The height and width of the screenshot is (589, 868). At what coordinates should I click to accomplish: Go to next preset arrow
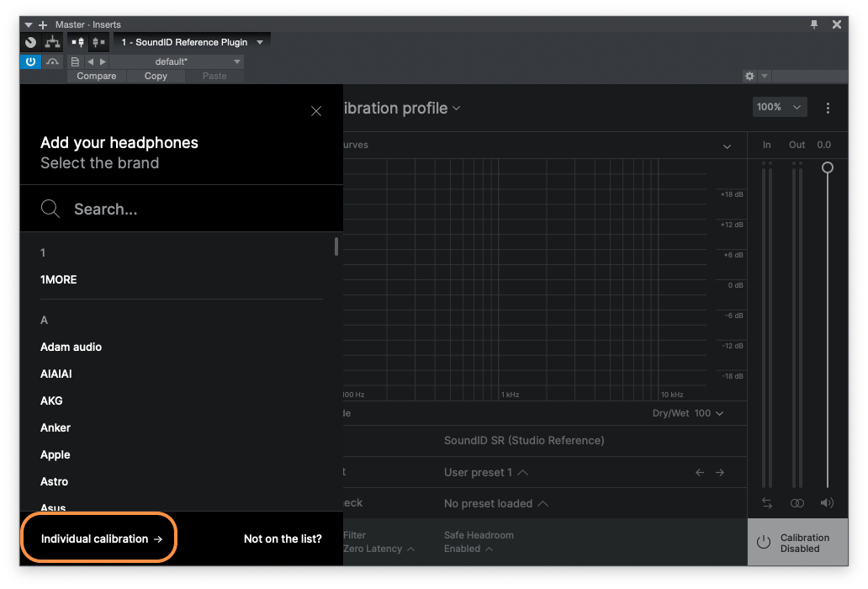click(103, 61)
